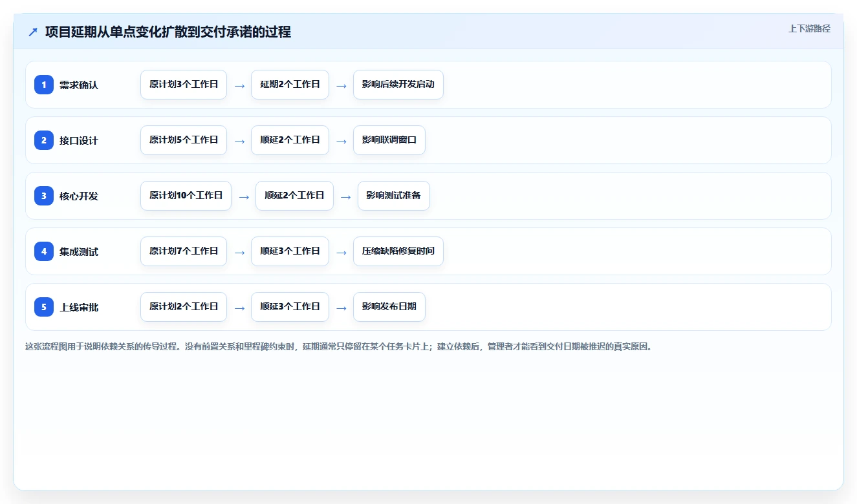Click the arrow before 影响测试准备
The height and width of the screenshot is (504, 857).
click(x=346, y=197)
